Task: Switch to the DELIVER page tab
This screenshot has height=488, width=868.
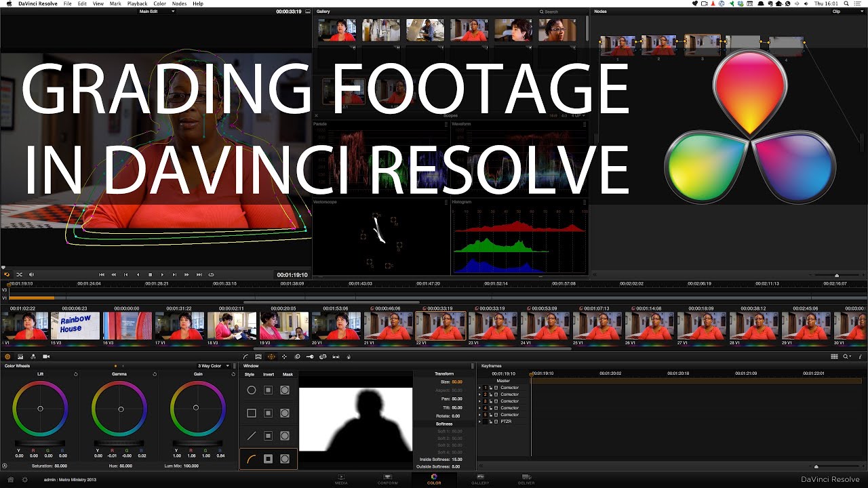Action: (526, 479)
